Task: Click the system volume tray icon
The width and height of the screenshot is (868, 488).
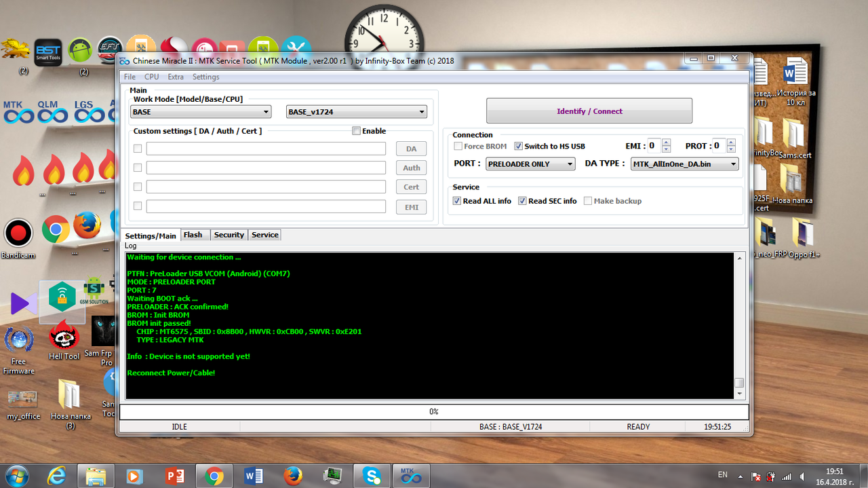Action: click(802, 476)
